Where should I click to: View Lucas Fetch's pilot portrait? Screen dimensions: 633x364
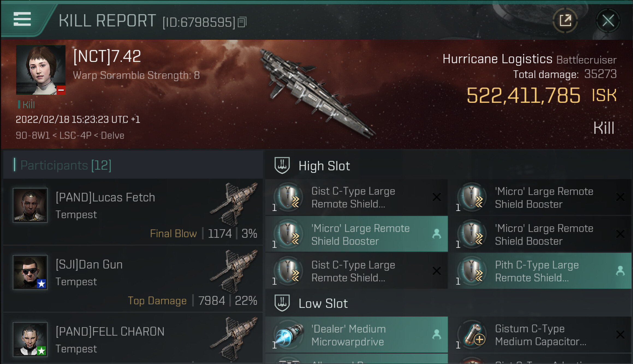pyautogui.click(x=30, y=205)
